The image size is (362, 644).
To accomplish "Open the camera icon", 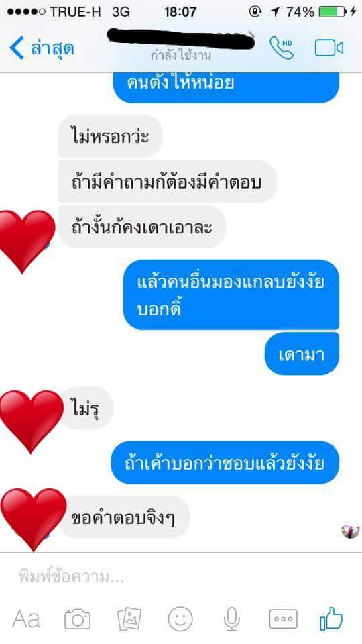I will click(x=77, y=619).
